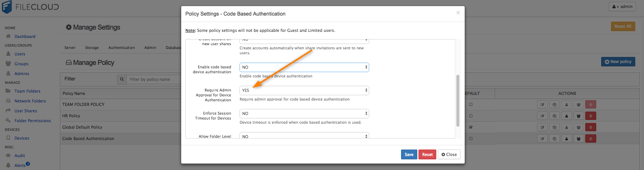
Task: Click the filter search magnifier icon
Action: tap(122, 79)
